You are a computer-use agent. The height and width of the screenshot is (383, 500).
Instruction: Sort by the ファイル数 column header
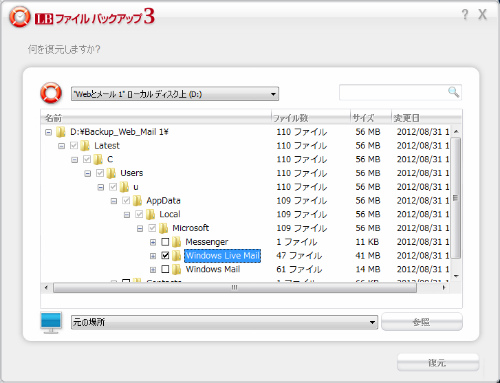click(311, 118)
